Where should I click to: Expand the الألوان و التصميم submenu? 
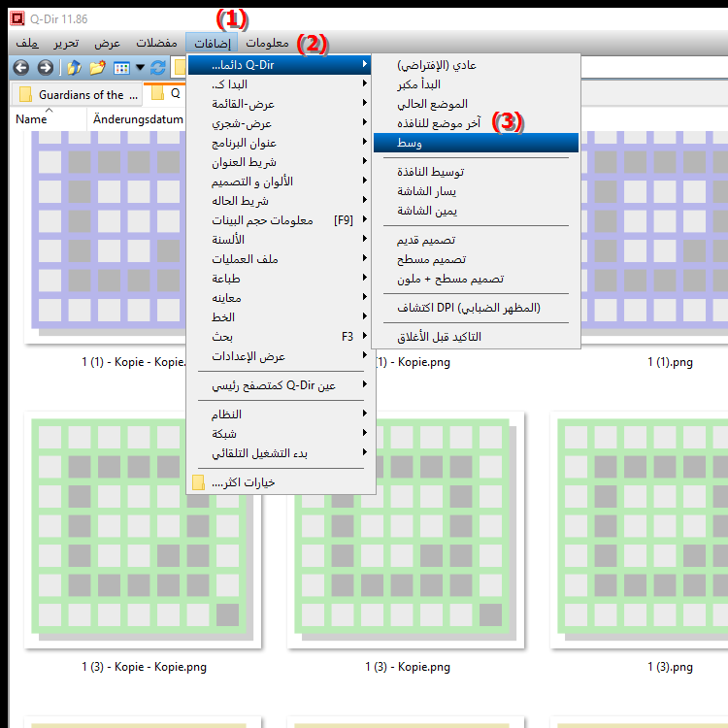pos(280,182)
